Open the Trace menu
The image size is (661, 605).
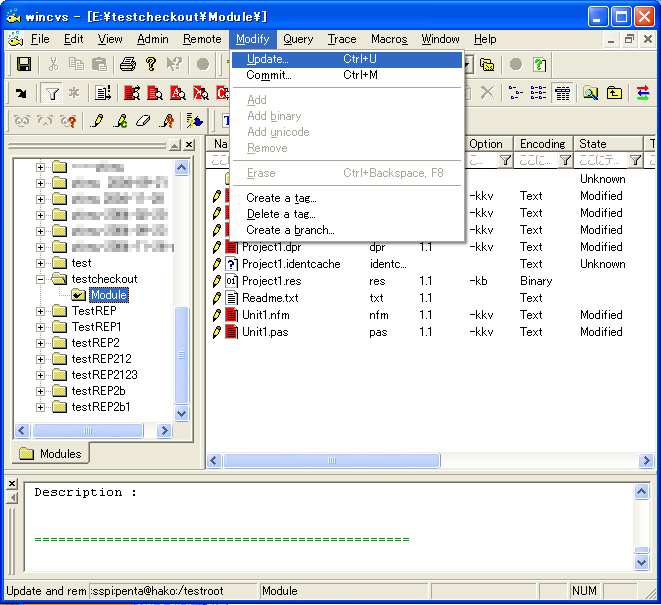(x=342, y=39)
